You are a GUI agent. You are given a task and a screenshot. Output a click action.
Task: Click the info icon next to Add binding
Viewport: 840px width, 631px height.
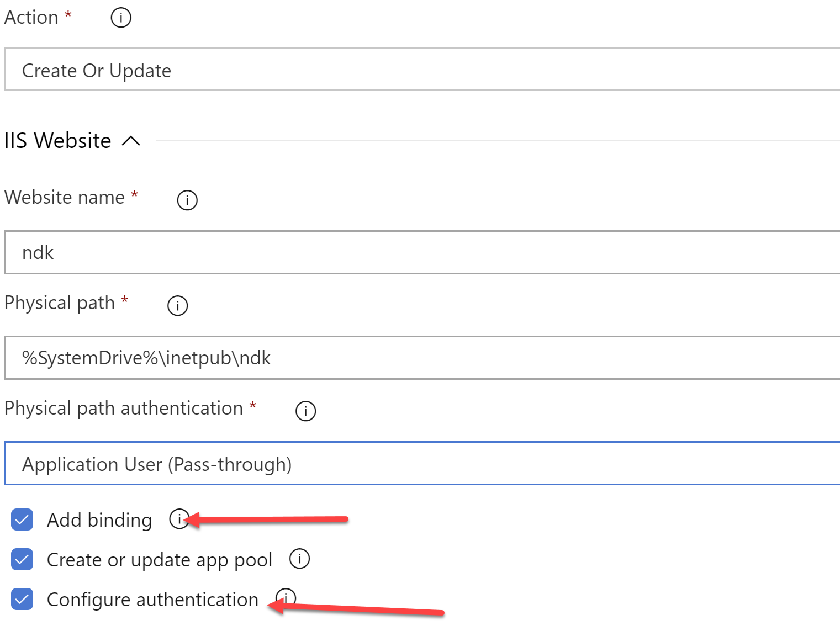coord(178,519)
